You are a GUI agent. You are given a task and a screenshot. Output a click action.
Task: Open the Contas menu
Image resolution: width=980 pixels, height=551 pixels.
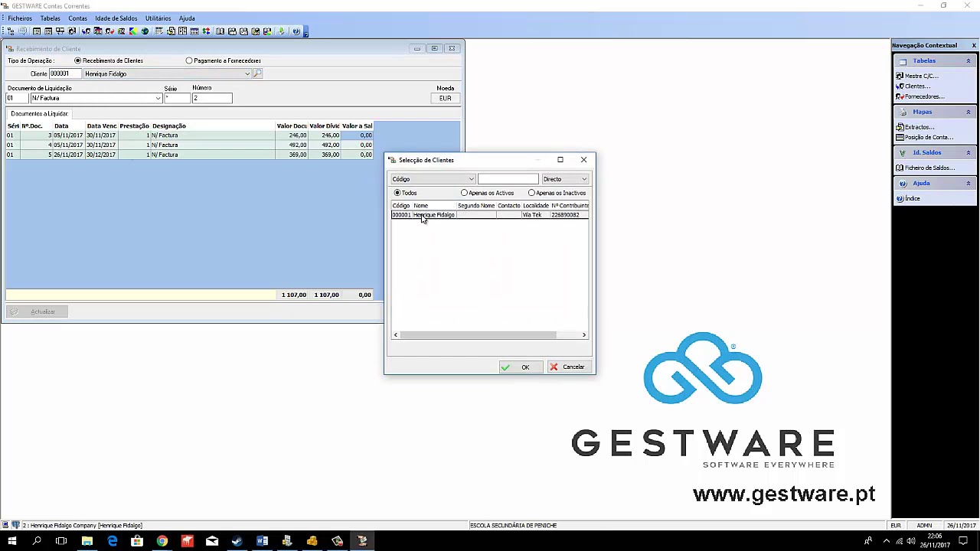coord(77,18)
